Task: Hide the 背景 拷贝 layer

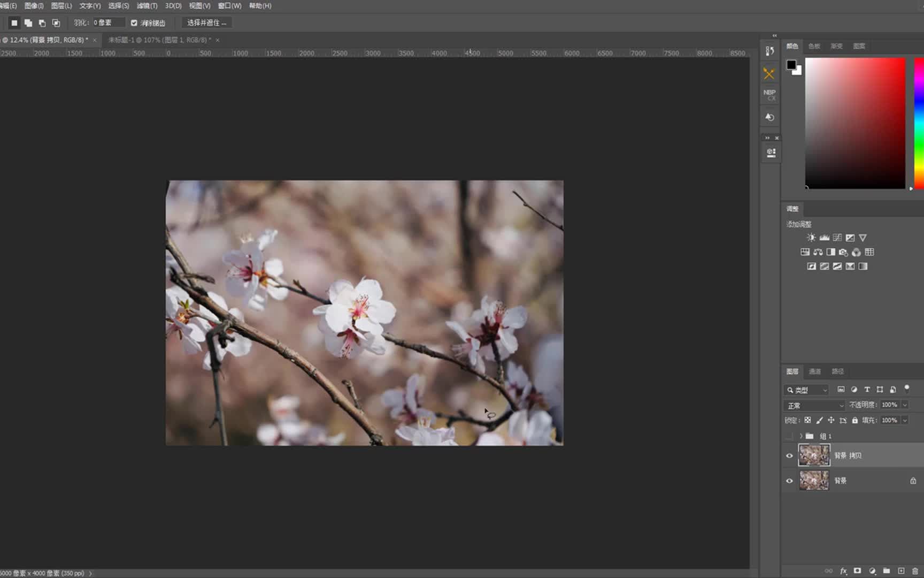Action: pyautogui.click(x=789, y=456)
